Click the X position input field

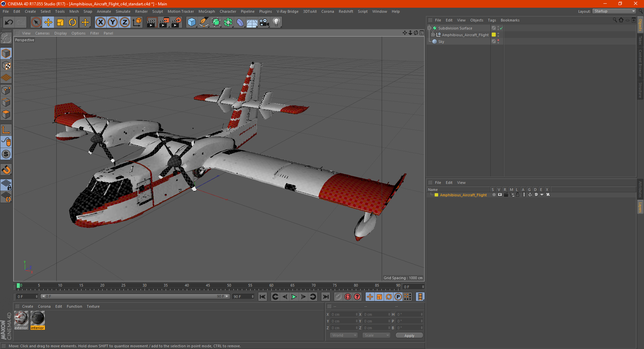344,314
